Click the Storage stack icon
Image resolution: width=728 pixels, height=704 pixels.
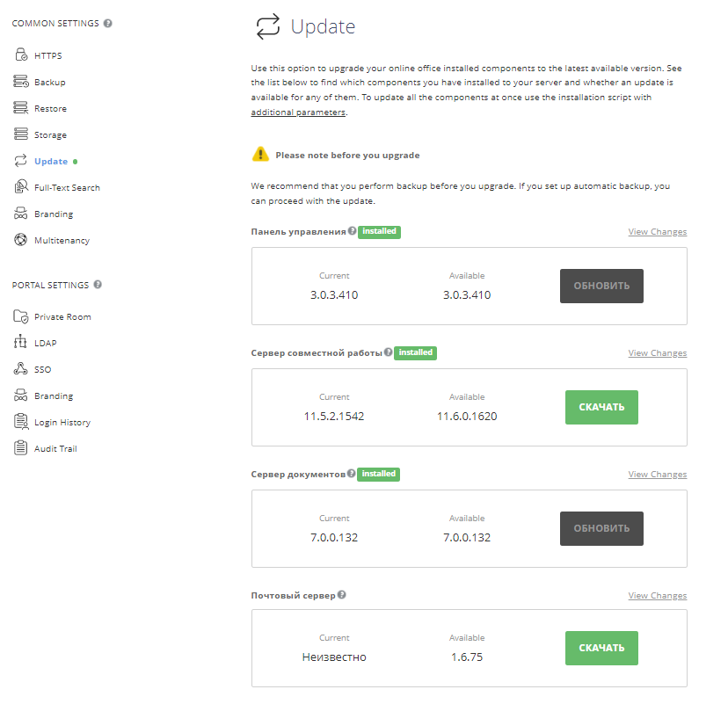point(21,134)
